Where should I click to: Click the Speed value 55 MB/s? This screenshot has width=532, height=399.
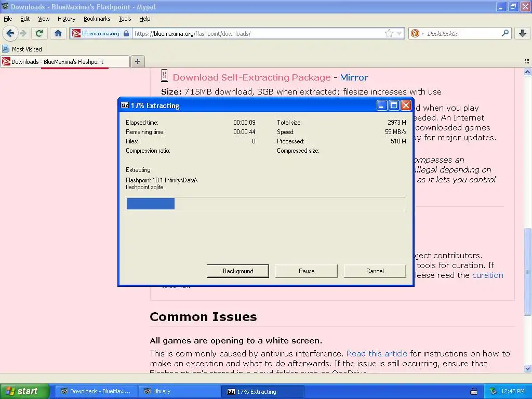[395, 131]
